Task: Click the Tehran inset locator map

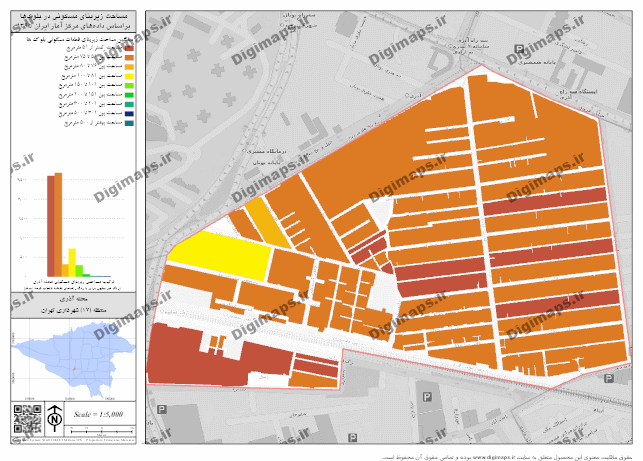Action: (x=73, y=360)
